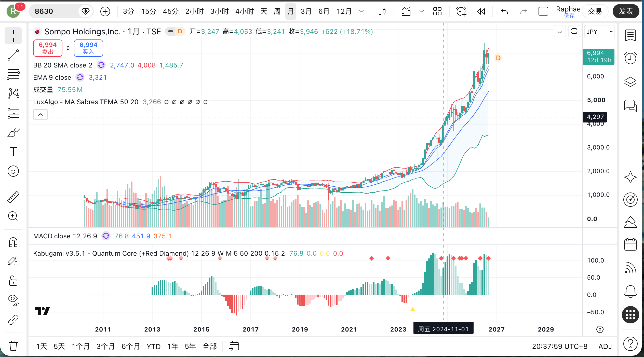
Task: Expand indicator templates dropdown arrow
Action: point(422,11)
